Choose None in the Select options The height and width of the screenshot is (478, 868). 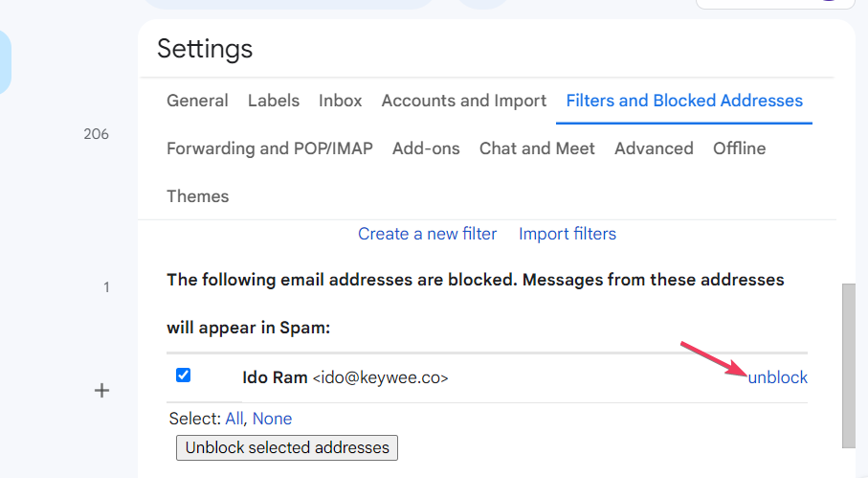point(273,419)
